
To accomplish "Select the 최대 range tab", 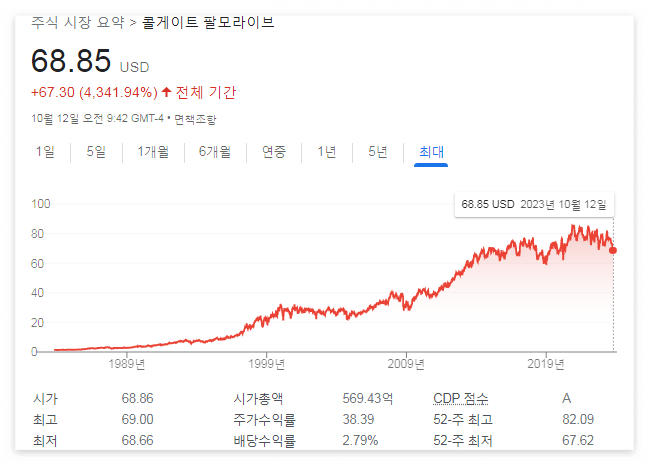I will (431, 152).
